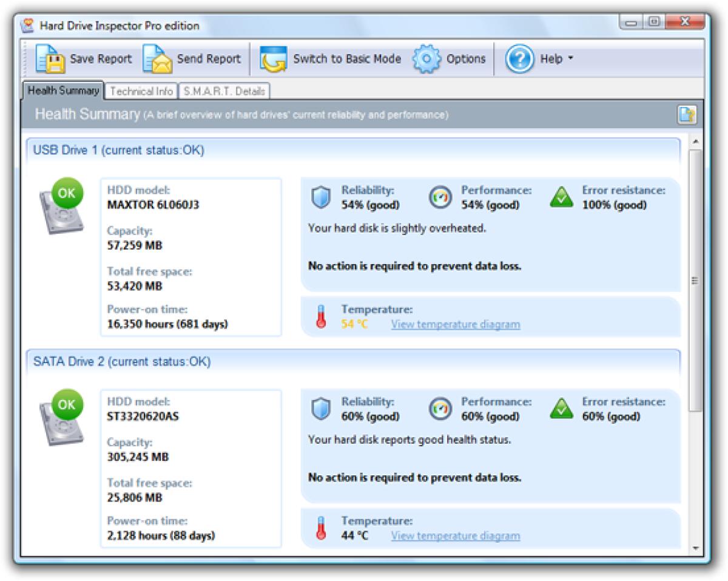
Task: Switch to the Technical Info tab
Action: click(141, 90)
